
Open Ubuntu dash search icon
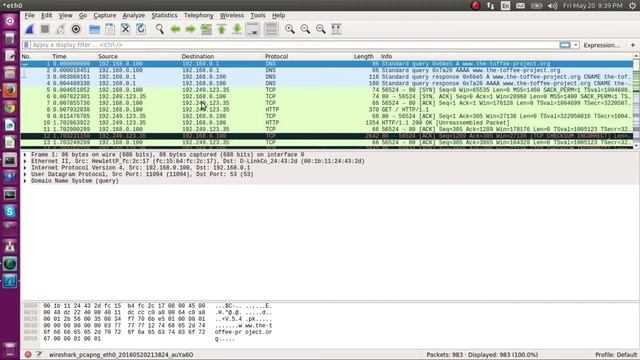10,21
